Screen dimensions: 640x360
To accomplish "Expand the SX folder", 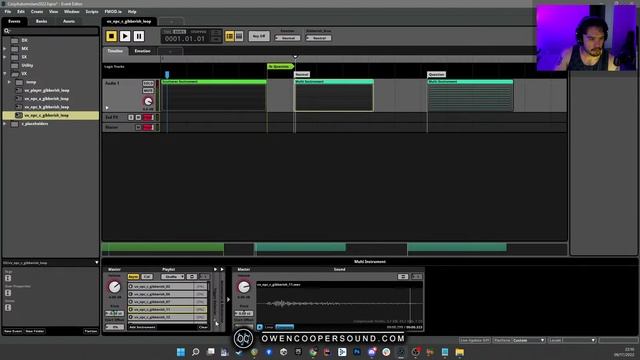I will pyautogui.click(x=5, y=57).
